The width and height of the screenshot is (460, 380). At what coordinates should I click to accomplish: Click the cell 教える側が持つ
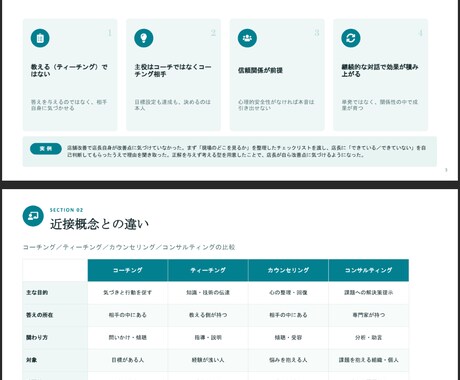point(208,315)
